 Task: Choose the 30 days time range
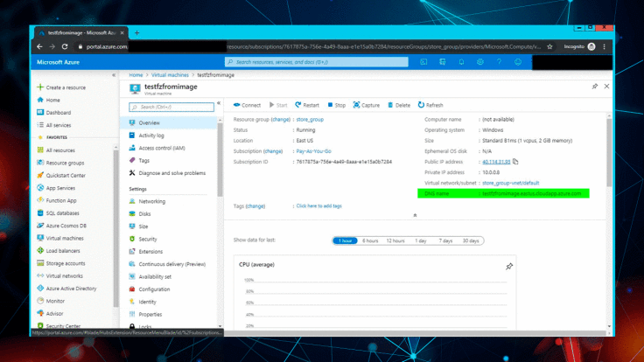(471, 240)
